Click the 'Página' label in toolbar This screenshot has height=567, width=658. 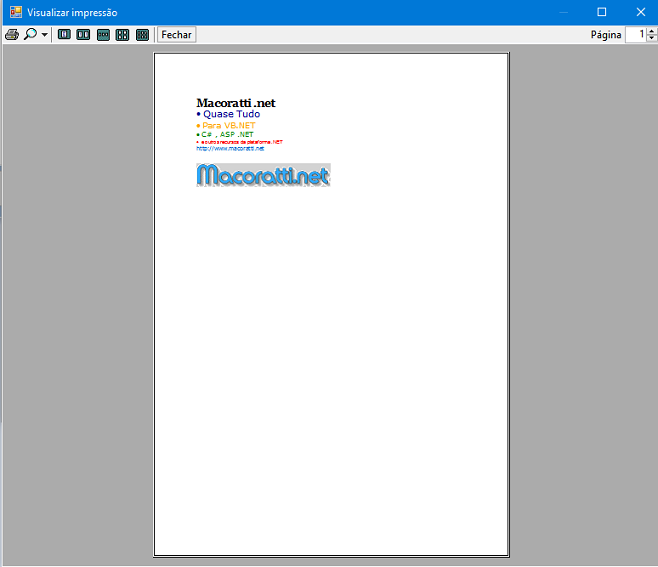(x=606, y=35)
